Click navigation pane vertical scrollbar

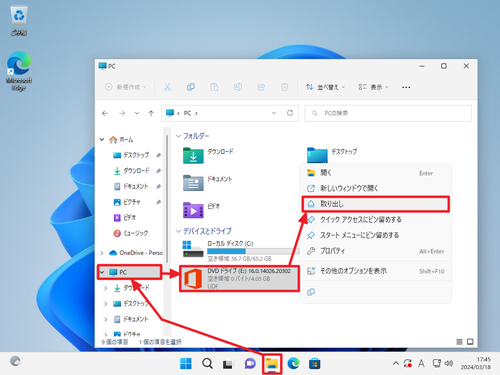[x=167, y=199]
